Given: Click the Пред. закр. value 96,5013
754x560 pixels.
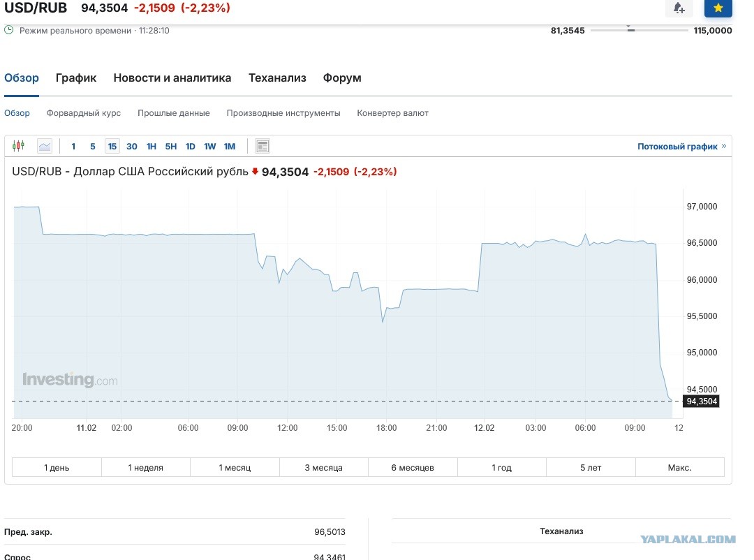Looking at the screenshot, I should pos(330,531).
